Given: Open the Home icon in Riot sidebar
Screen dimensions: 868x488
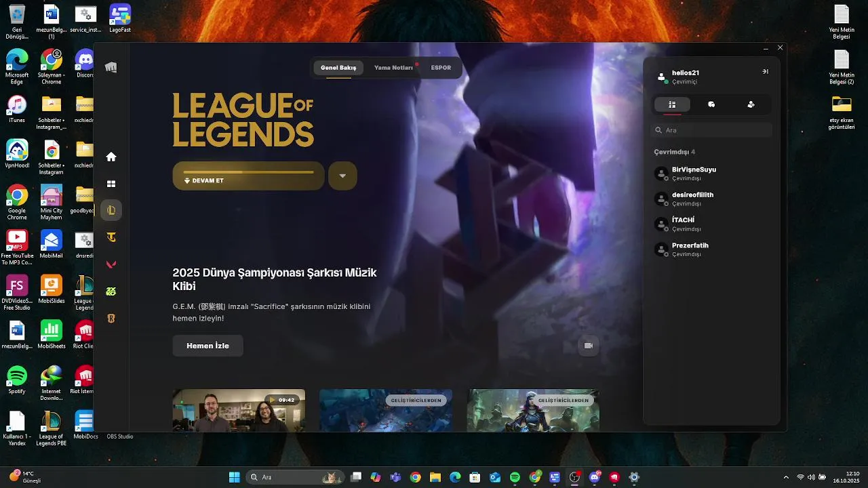Looking at the screenshot, I should [x=111, y=157].
